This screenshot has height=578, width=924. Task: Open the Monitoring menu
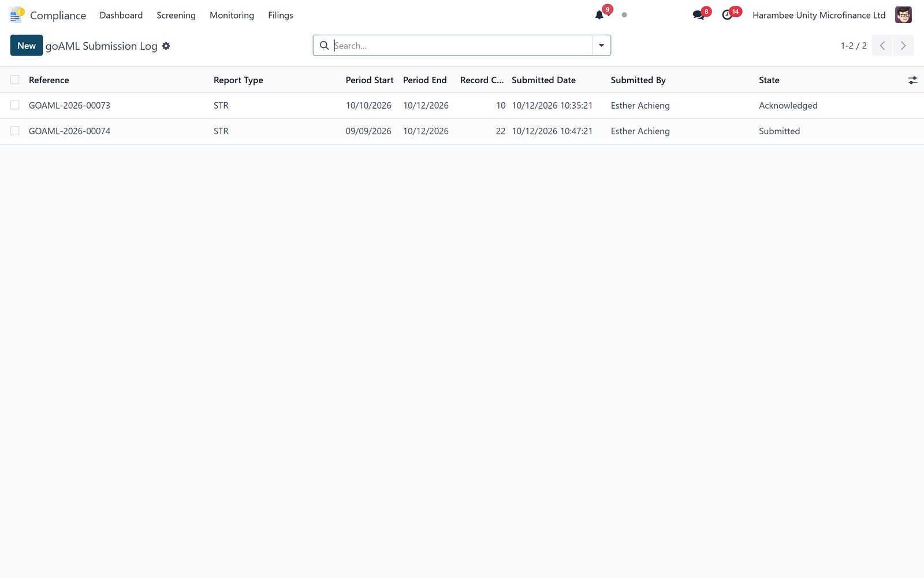[232, 15]
